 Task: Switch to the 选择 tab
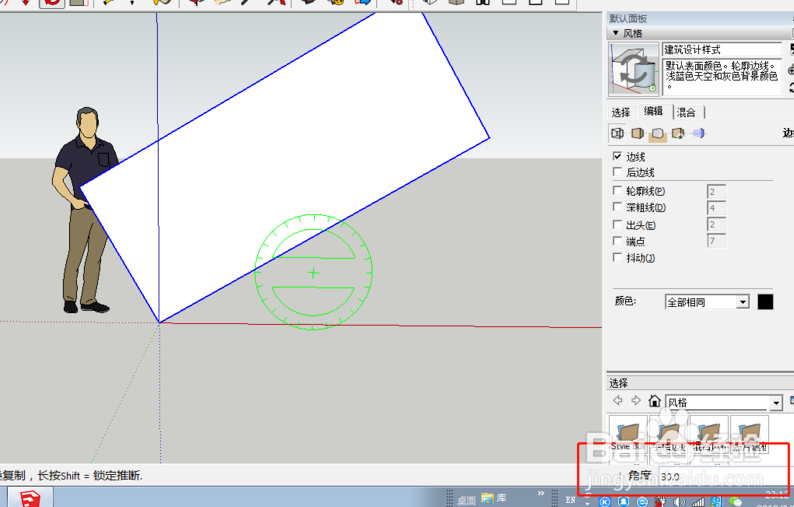[621, 112]
